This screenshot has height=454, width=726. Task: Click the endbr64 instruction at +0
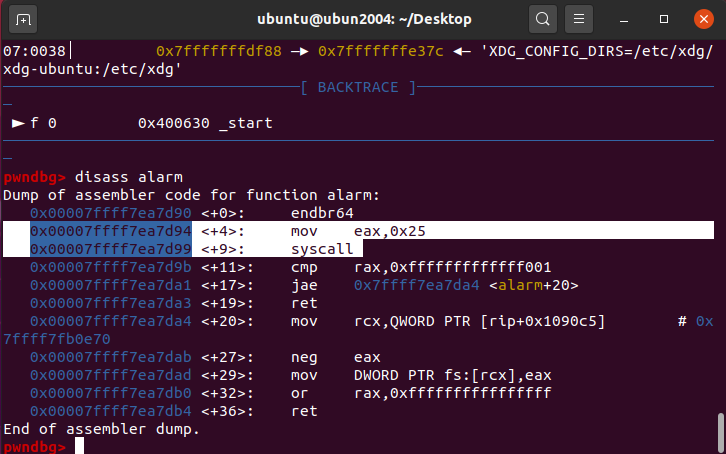(322, 213)
